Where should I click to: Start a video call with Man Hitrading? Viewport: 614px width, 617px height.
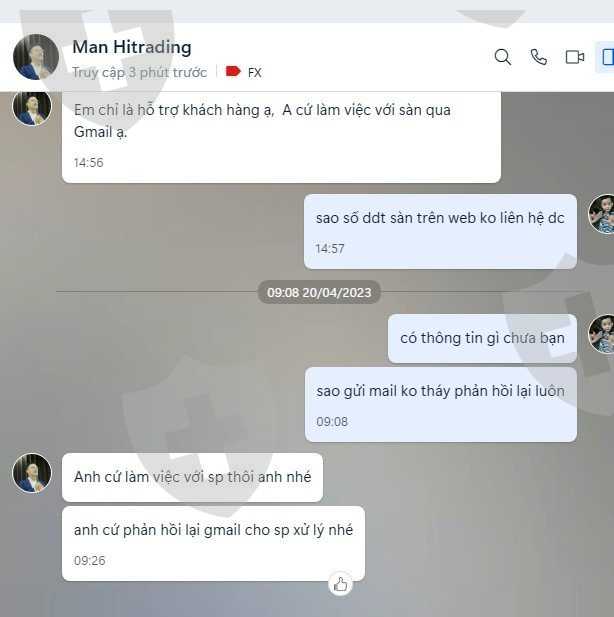[x=575, y=57]
